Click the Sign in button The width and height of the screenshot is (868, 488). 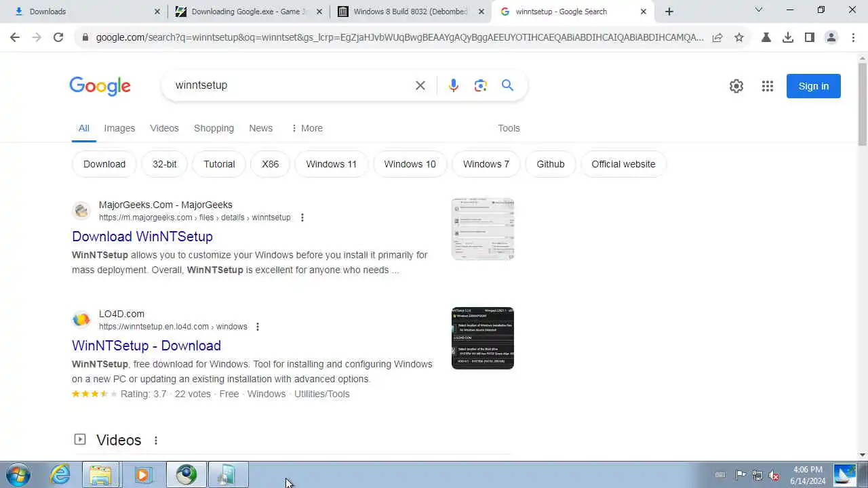click(814, 86)
